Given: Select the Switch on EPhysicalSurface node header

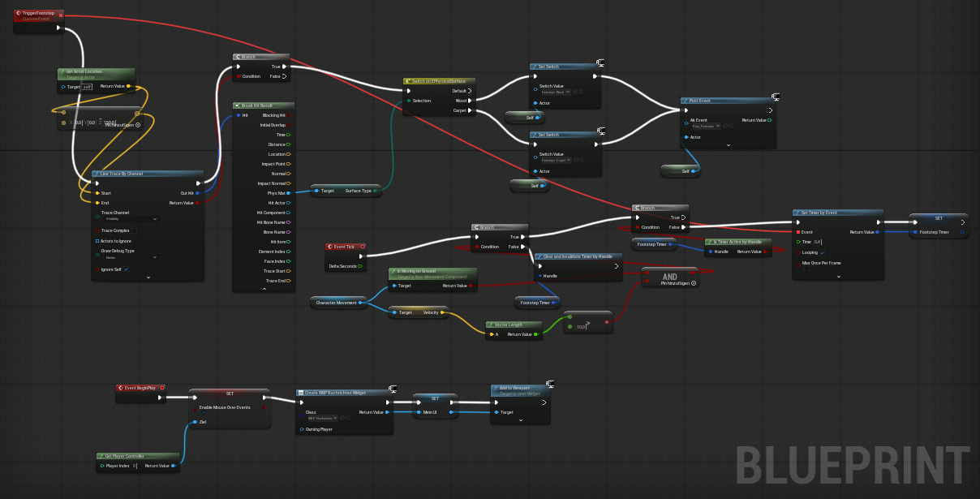Looking at the screenshot, I should pyautogui.click(x=440, y=81).
